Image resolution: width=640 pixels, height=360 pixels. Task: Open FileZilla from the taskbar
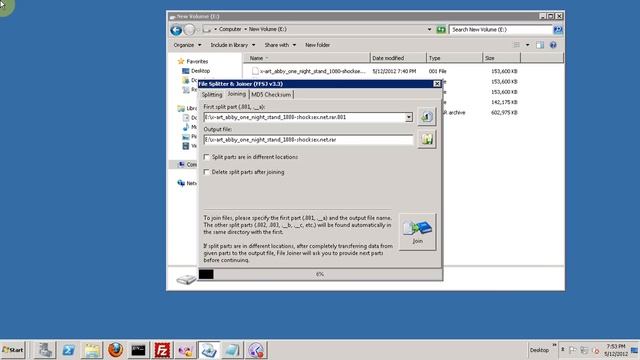(162, 350)
